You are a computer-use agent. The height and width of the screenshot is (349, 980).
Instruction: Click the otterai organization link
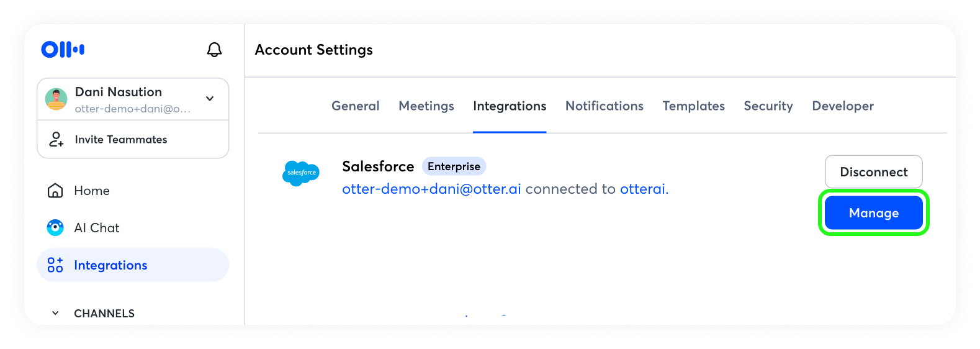pyautogui.click(x=643, y=189)
